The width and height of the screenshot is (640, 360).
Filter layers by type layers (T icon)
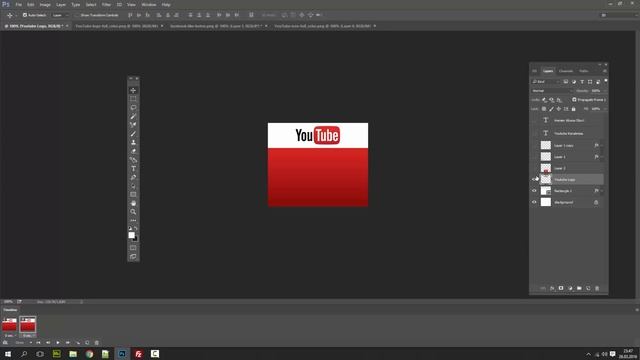point(582,82)
